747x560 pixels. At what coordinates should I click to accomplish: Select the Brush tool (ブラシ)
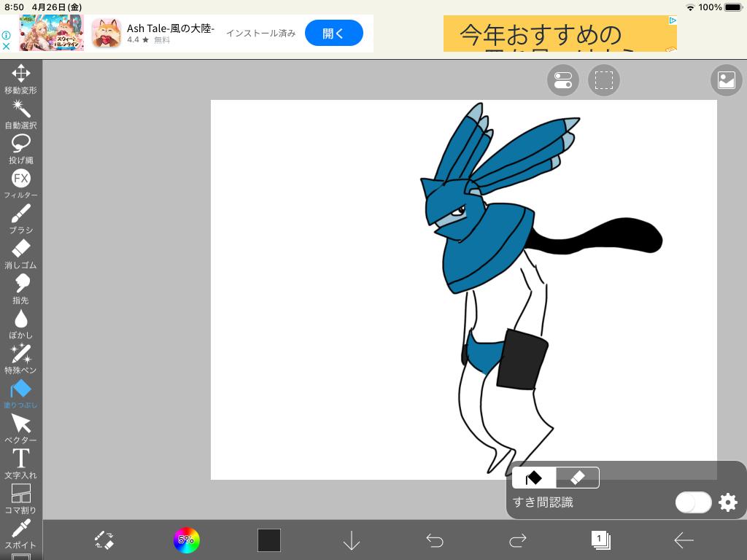pos(20,217)
